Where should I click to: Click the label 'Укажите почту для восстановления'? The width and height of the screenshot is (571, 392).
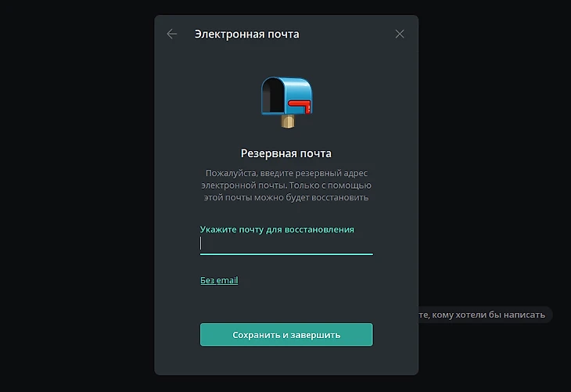pyautogui.click(x=277, y=229)
